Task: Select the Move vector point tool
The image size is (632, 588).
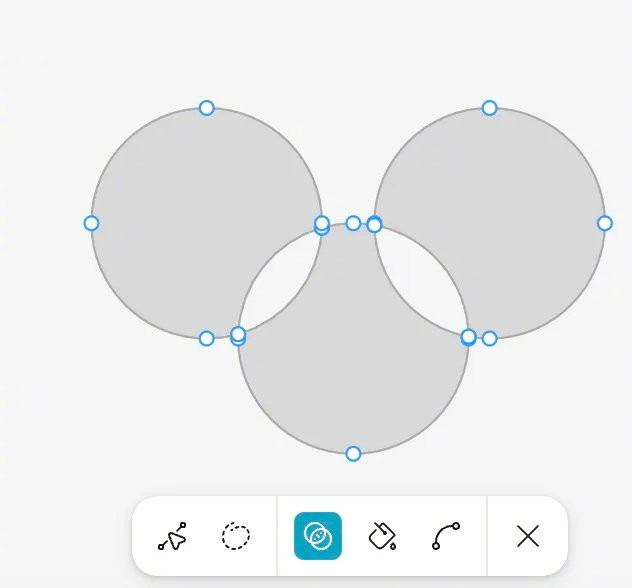Action: coord(172,536)
